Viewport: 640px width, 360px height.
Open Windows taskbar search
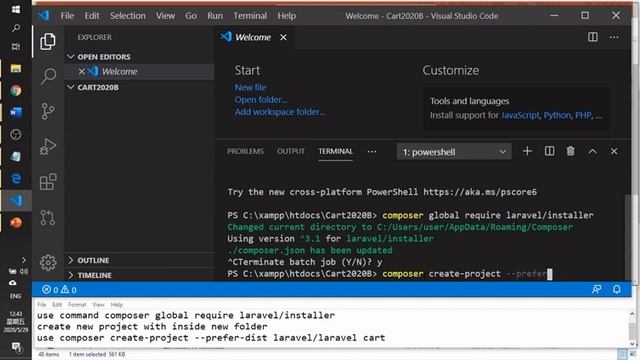(x=16, y=28)
